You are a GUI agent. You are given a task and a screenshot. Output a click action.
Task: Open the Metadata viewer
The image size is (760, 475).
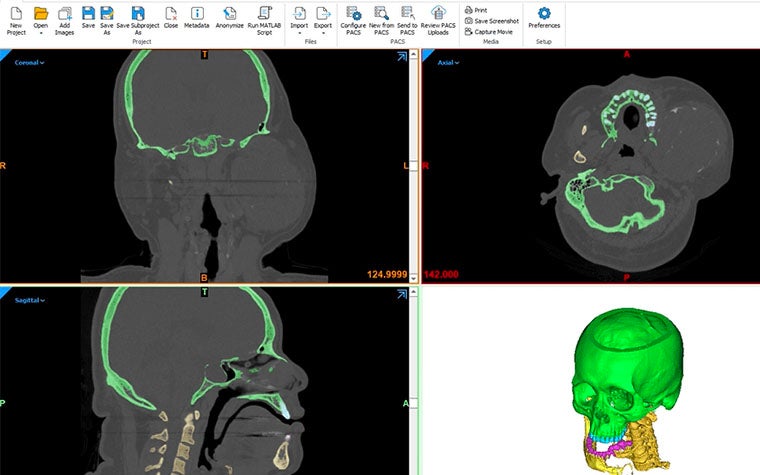tap(197, 17)
